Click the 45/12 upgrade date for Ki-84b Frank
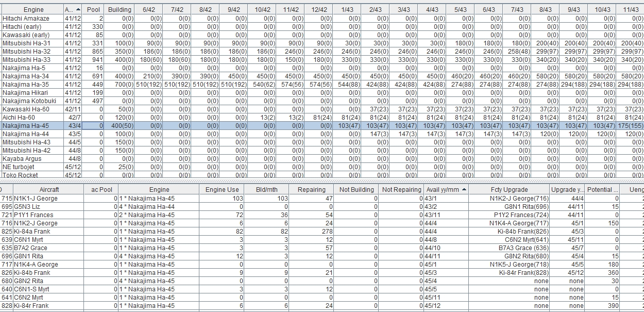The image size is (644, 312). 568,272
